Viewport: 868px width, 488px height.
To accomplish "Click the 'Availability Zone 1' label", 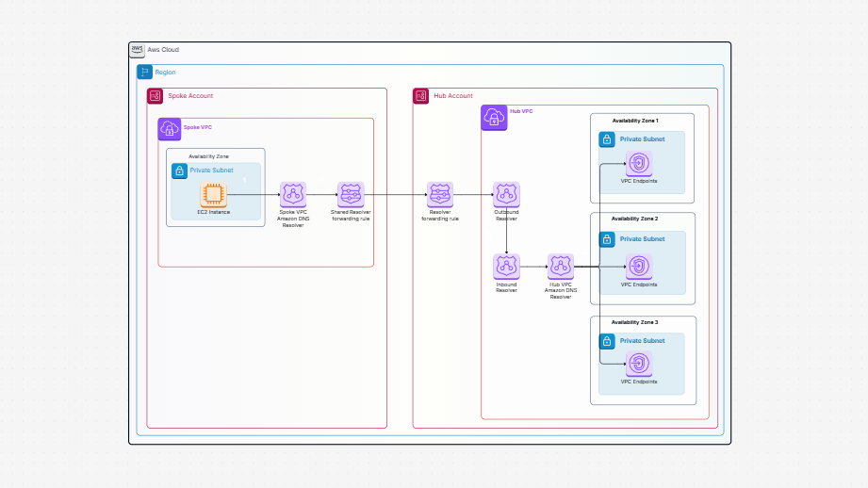I will (x=635, y=121).
